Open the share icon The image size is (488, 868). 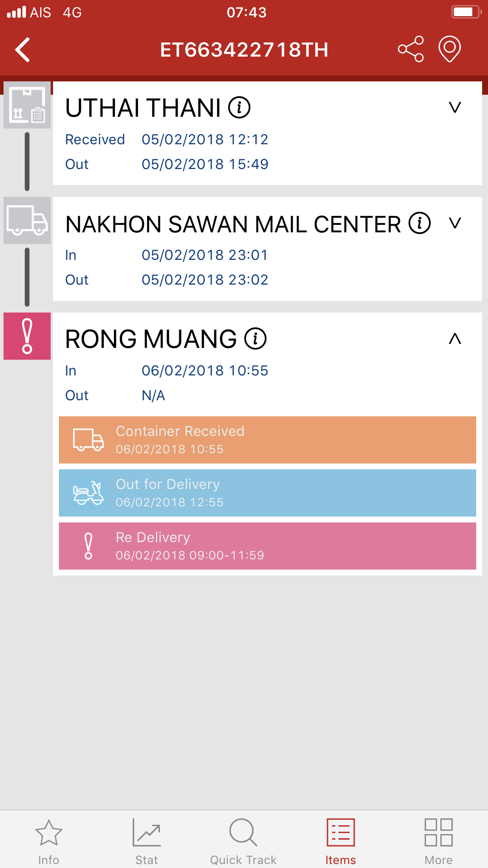coord(411,49)
